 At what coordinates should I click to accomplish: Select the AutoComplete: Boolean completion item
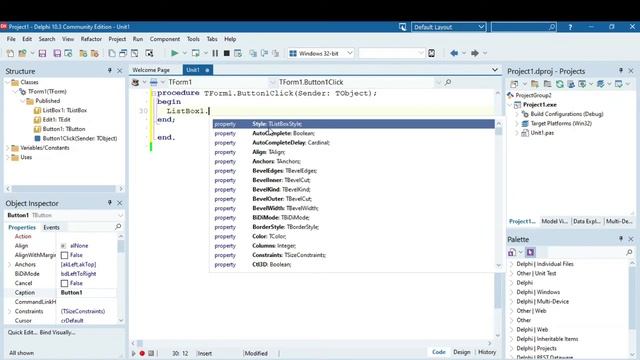(353, 133)
